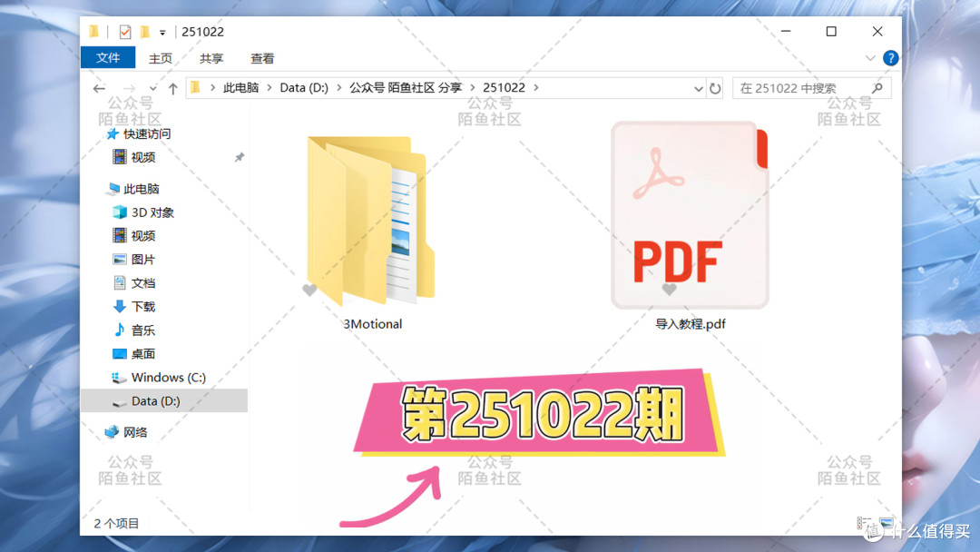Screen dimensions: 980x552
Task: Click the 2 个项目 status text
Action: [x=116, y=523]
